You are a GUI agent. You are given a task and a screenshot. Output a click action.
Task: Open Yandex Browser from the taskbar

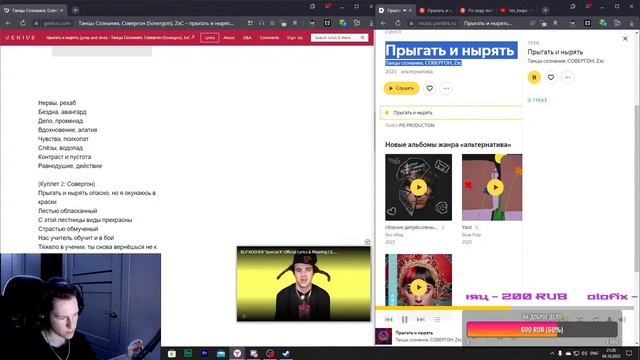click(237, 353)
